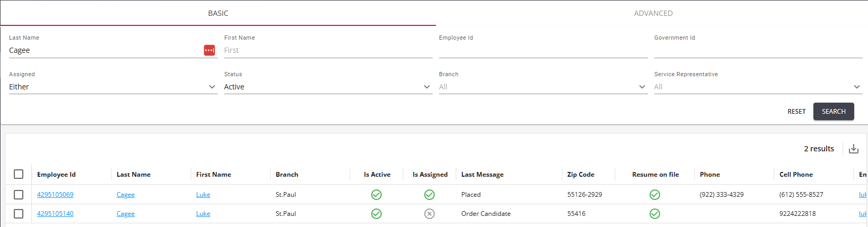Check the row for employee 4295105069
The height and width of the screenshot is (227, 868).
(19, 195)
